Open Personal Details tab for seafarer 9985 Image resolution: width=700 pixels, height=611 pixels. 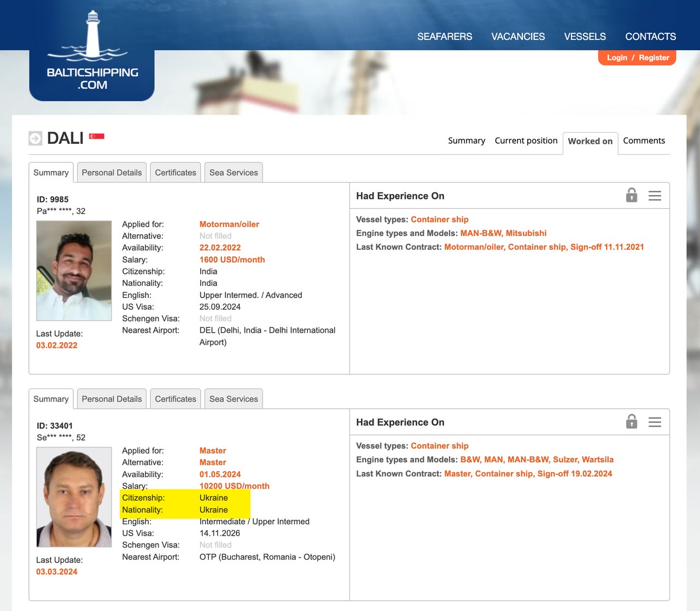112,173
